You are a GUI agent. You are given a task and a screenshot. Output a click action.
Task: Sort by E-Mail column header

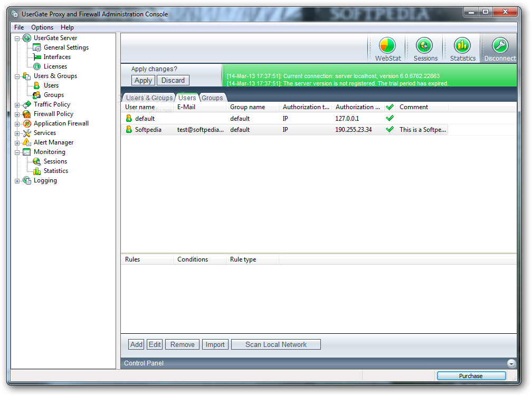[200, 107]
